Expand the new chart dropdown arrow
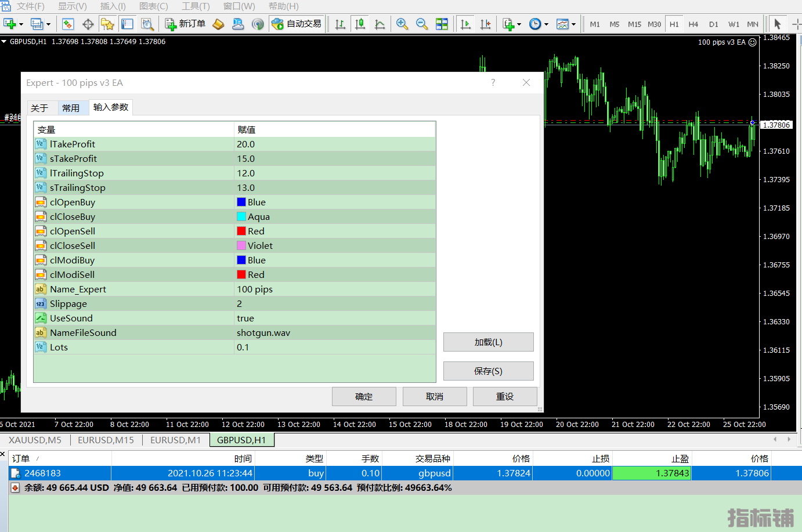This screenshot has width=802, height=532. [x=21, y=24]
